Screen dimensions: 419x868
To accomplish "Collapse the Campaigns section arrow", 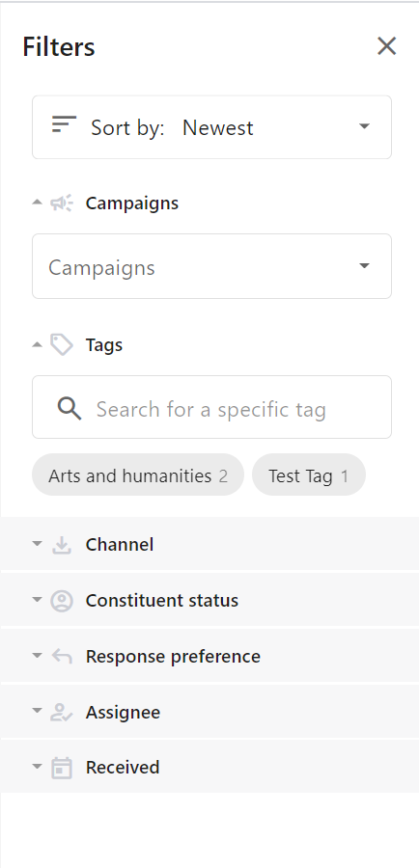I will click(37, 203).
